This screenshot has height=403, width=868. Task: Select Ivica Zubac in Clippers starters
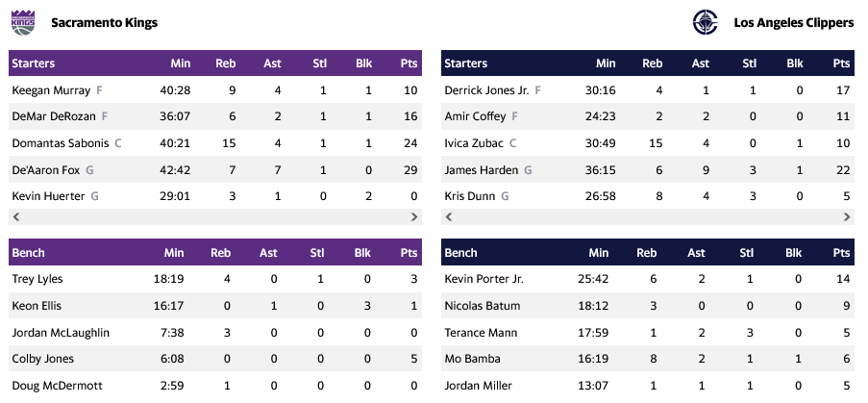tap(474, 143)
